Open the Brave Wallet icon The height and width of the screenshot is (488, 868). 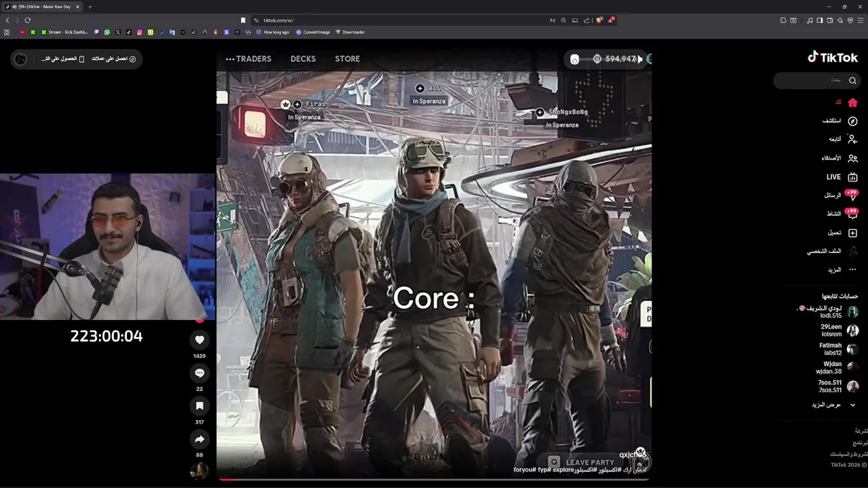coord(830,20)
